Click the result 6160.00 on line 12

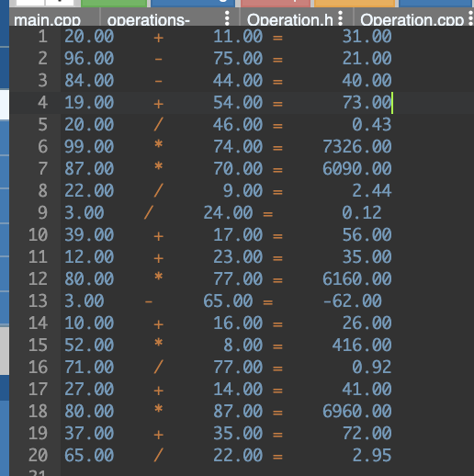click(357, 279)
